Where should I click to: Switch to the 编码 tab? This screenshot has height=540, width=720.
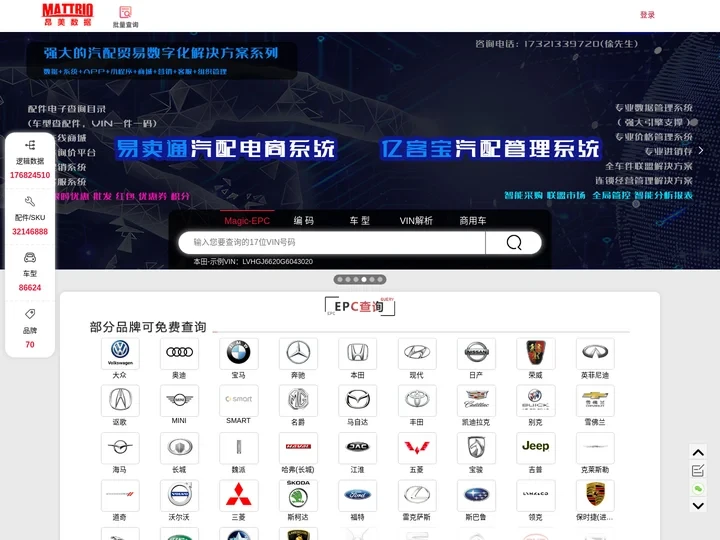304,221
